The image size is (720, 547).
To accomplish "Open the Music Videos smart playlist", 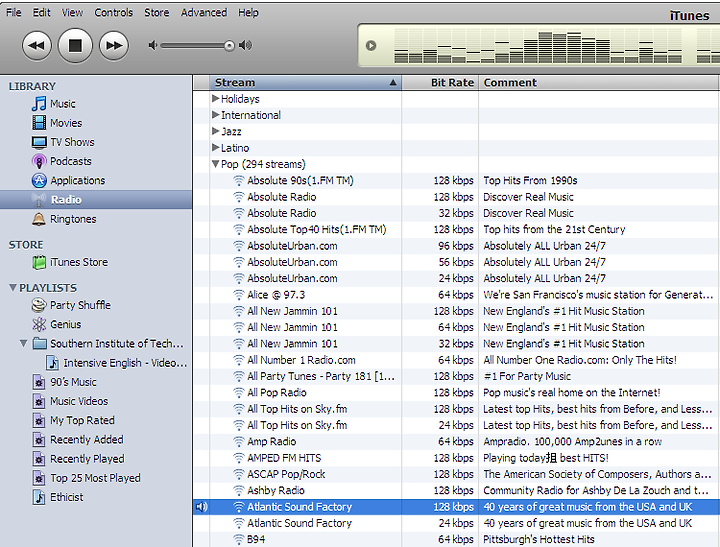I will [79, 401].
